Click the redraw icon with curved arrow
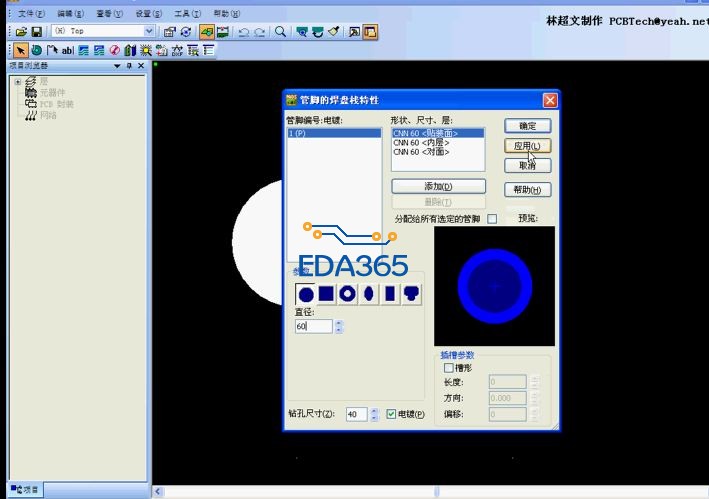The image size is (709, 499). point(318,32)
